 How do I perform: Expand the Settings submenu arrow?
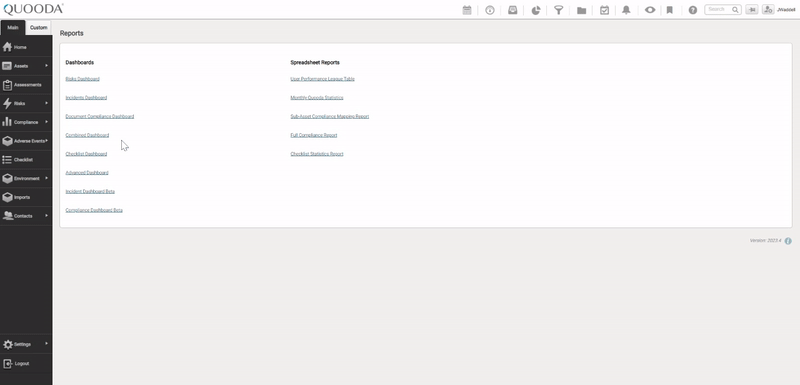pos(46,344)
